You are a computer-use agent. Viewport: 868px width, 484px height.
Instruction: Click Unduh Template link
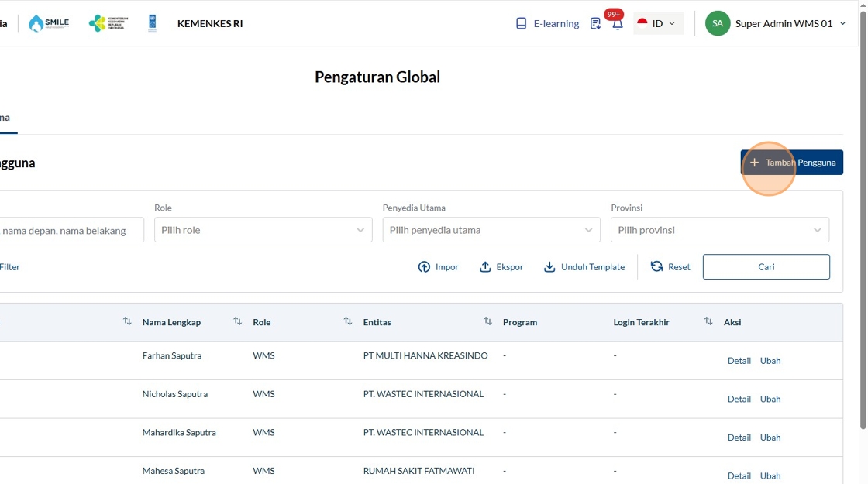point(584,267)
